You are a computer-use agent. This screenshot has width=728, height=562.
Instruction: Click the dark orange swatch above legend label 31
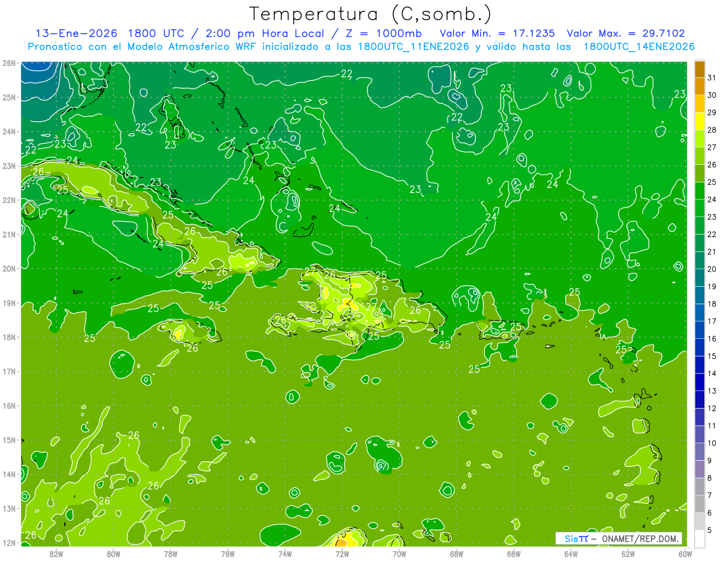[x=699, y=69]
